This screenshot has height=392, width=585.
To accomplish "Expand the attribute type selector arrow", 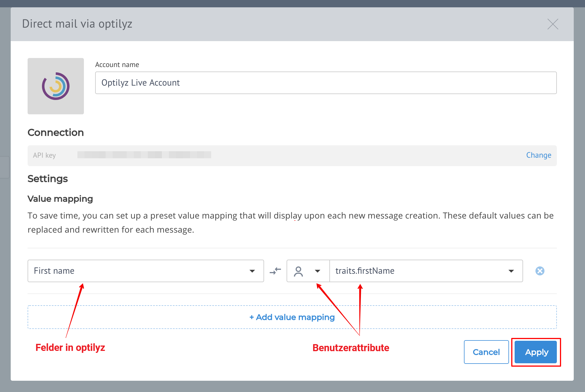I will click(x=318, y=271).
